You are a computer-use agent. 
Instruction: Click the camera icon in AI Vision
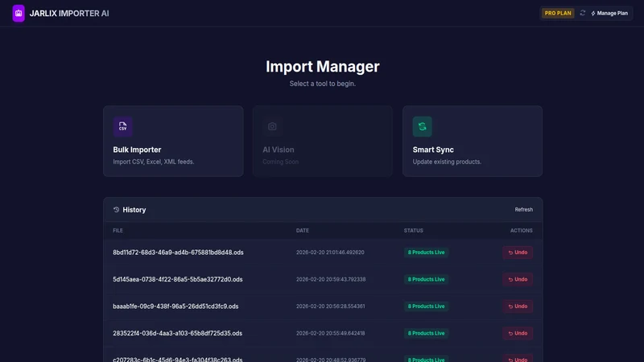272,126
